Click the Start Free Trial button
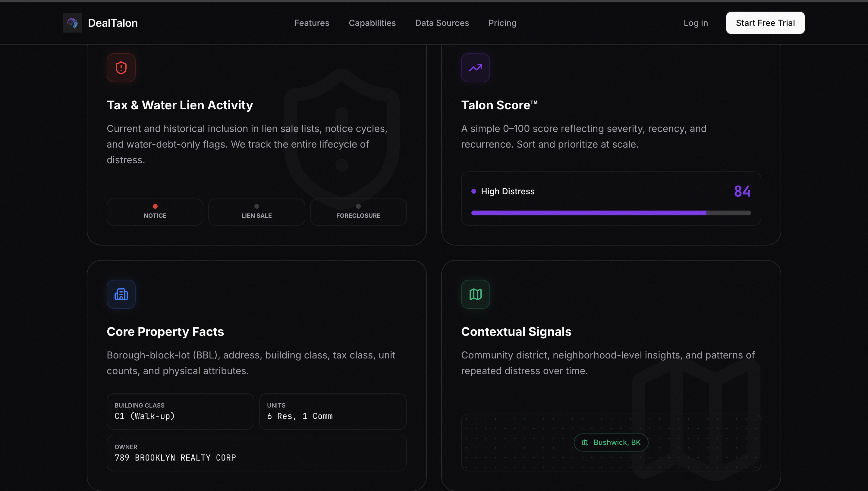This screenshot has width=868, height=491. point(765,23)
